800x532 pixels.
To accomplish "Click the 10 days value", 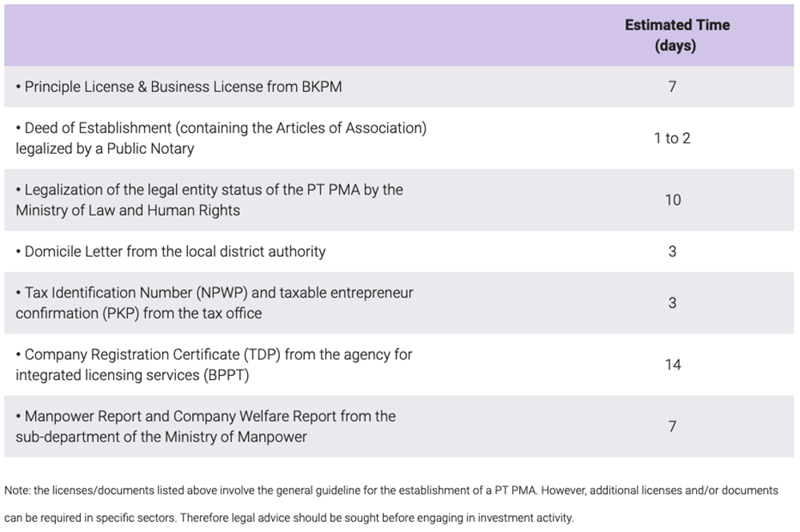I will coord(673,200).
